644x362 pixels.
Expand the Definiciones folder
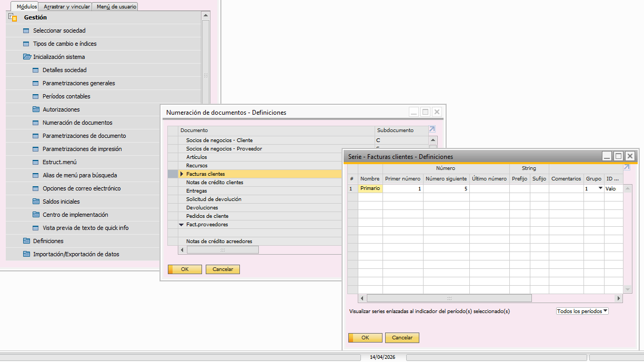(x=26, y=241)
